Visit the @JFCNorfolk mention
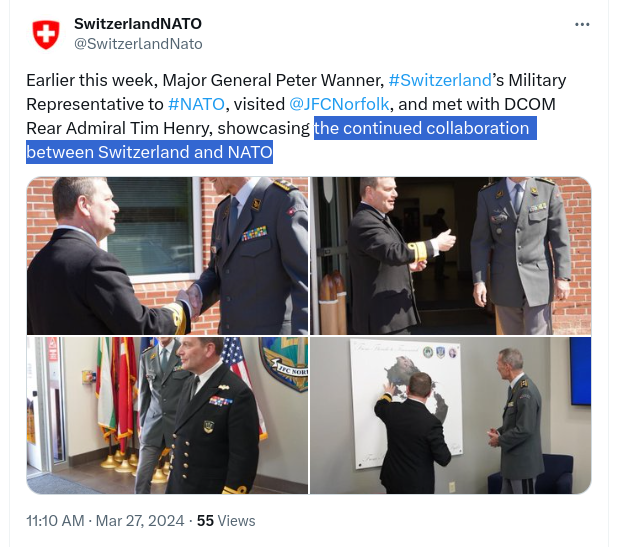This screenshot has height=547, width=632. point(339,104)
